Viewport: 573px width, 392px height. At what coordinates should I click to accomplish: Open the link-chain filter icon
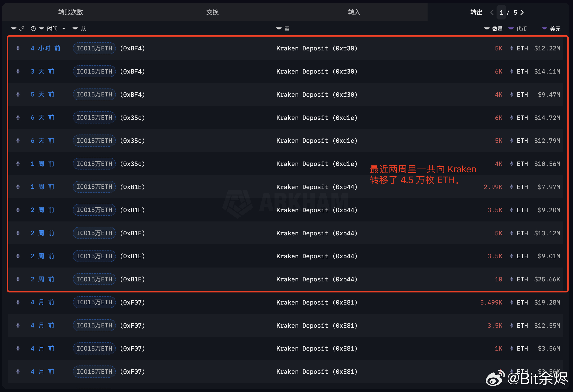click(22, 29)
